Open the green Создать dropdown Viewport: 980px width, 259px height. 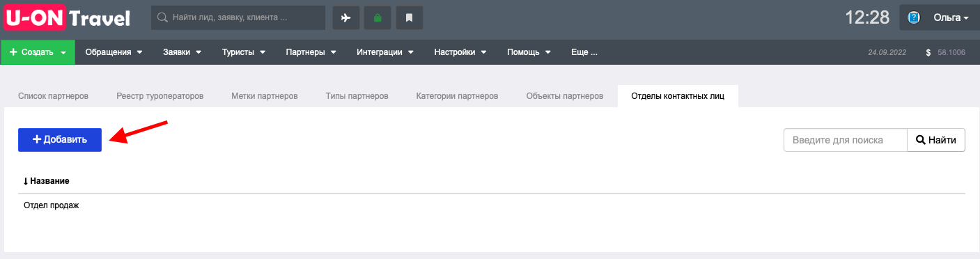(x=38, y=52)
